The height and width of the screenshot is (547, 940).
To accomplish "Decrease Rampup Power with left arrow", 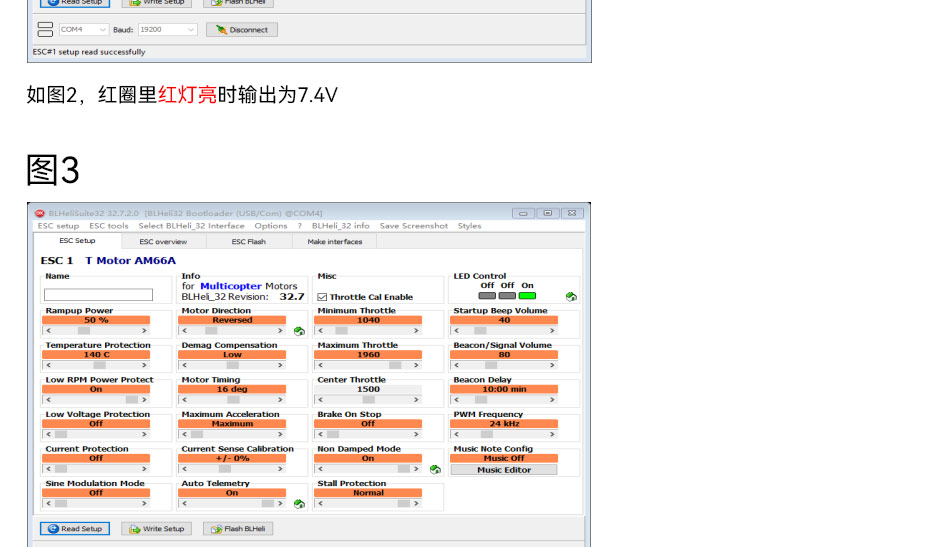I will (x=49, y=330).
